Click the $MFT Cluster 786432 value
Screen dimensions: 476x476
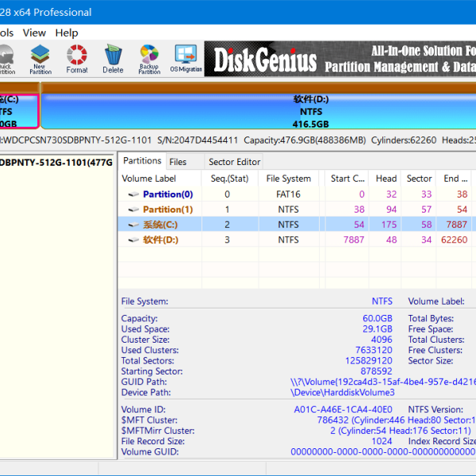(x=396, y=420)
